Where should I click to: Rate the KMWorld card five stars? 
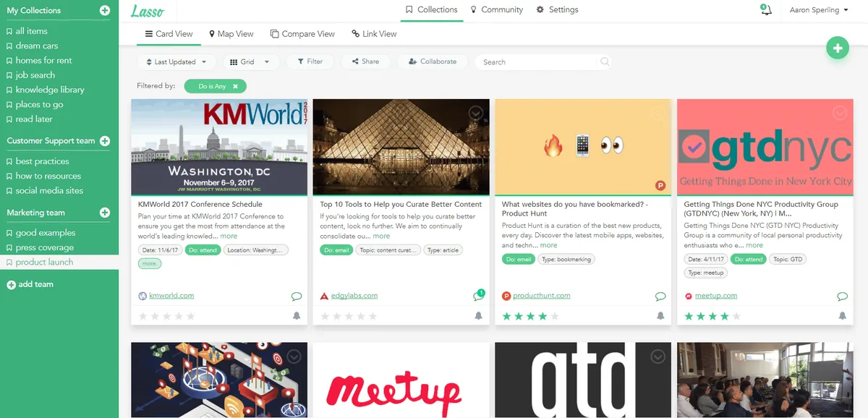(x=190, y=317)
